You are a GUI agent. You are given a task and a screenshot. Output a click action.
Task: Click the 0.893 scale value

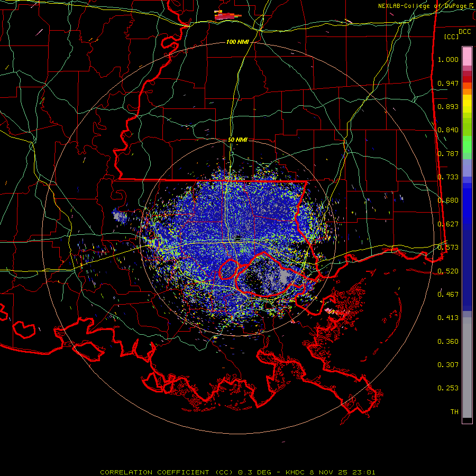coord(448,106)
